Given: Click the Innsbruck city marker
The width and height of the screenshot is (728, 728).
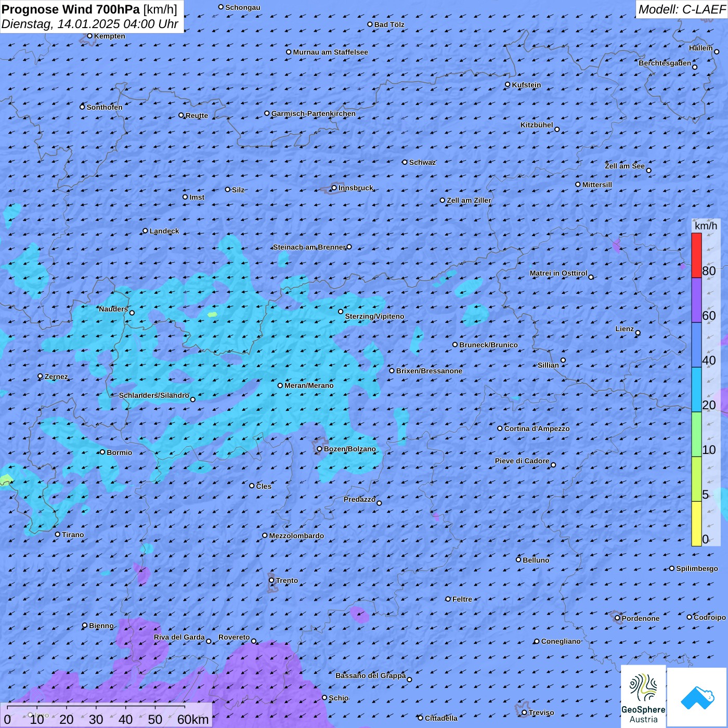Looking at the screenshot, I should click(x=334, y=188).
